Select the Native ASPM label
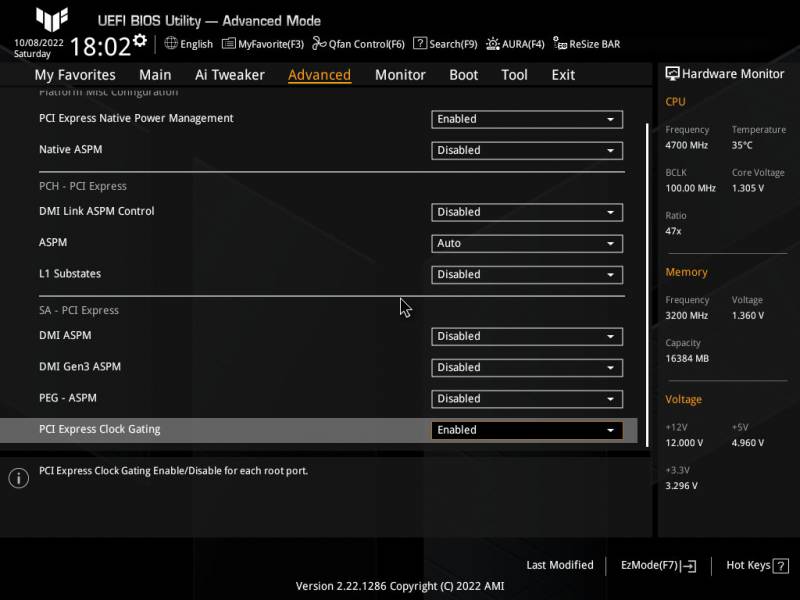 click(x=70, y=149)
